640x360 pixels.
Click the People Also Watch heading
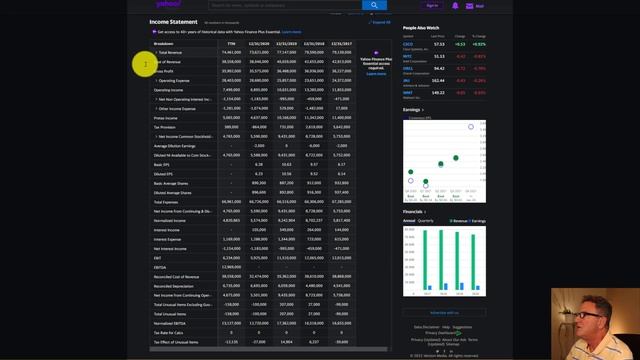click(x=421, y=28)
